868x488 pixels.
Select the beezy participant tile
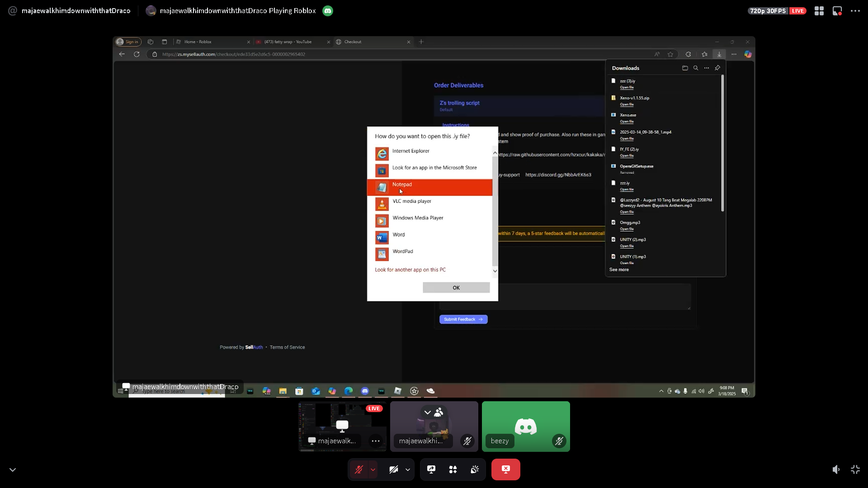pyautogui.click(x=526, y=427)
